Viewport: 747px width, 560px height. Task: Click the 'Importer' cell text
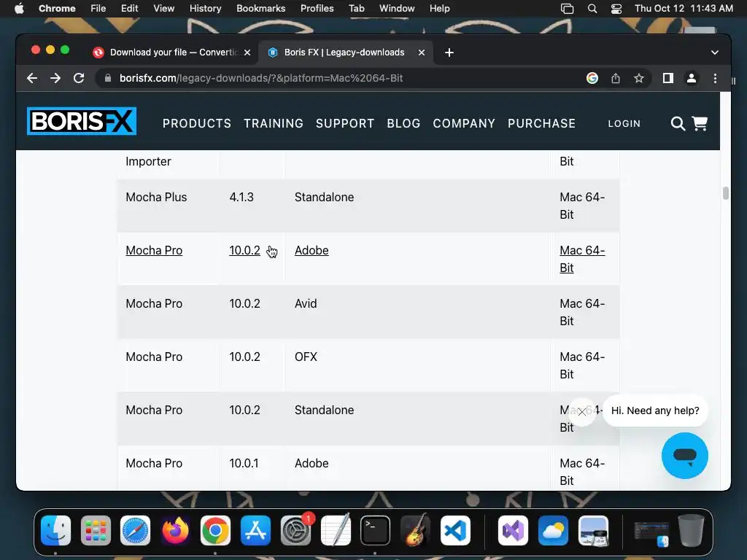click(x=148, y=161)
